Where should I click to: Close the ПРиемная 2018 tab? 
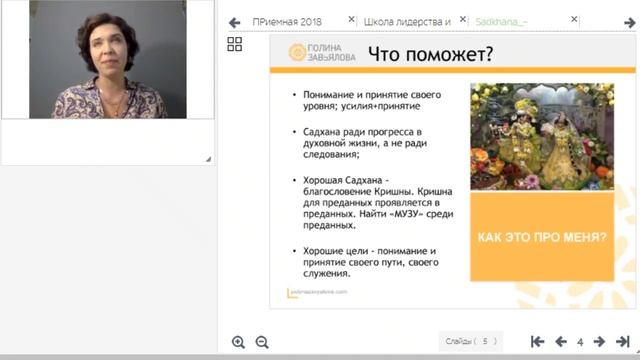pyautogui.click(x=351, y=19)
